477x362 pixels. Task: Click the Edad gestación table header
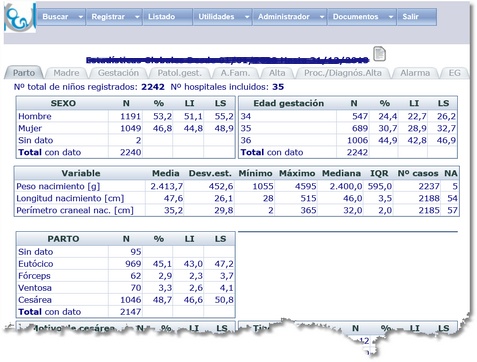tap(289, 103)
